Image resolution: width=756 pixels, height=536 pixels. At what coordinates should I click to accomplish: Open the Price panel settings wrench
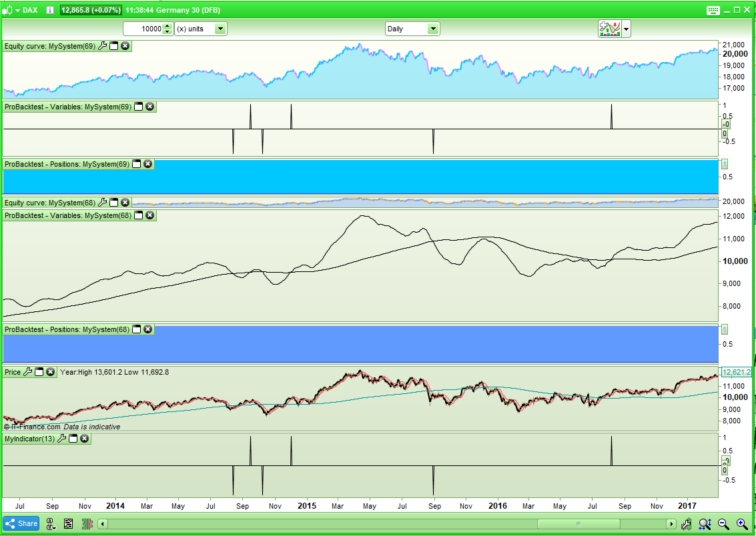click(x=27, y=372)
